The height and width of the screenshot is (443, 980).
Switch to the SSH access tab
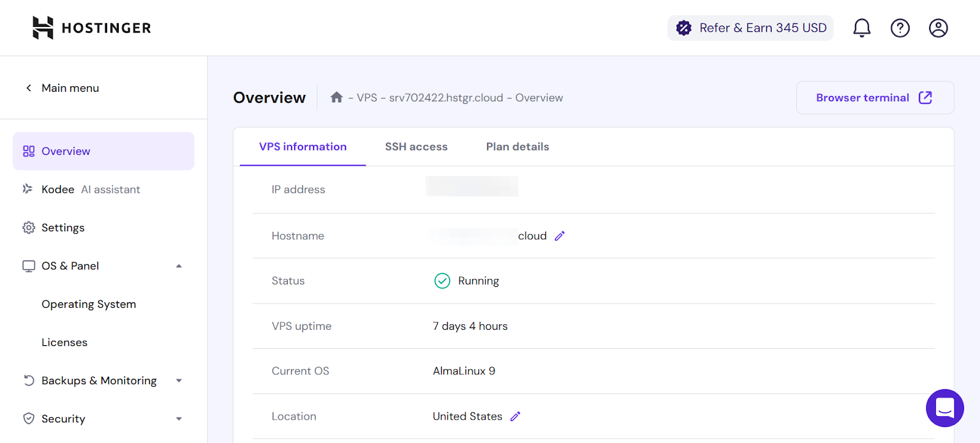coord(417,147)
